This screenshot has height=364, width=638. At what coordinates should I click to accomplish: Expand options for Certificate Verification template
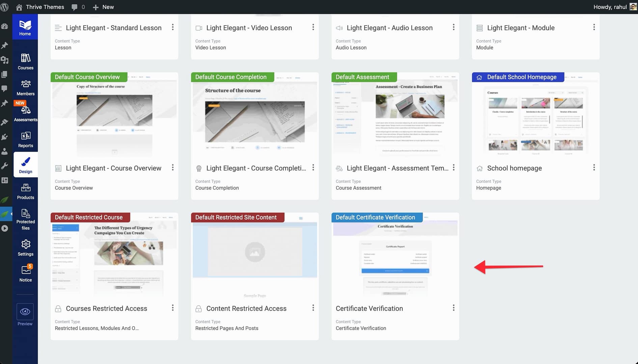453,308
